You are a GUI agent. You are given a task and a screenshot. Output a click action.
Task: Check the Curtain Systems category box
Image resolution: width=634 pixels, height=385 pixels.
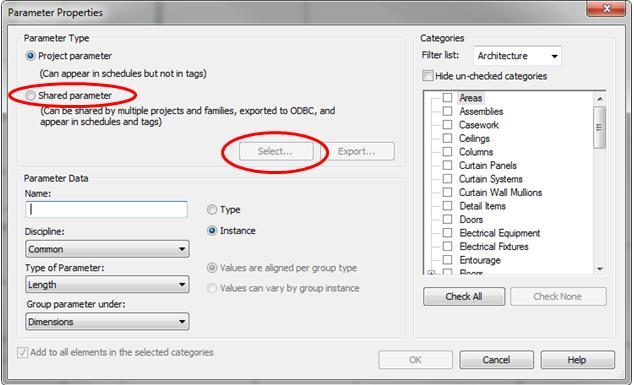[x=447, y=179]
